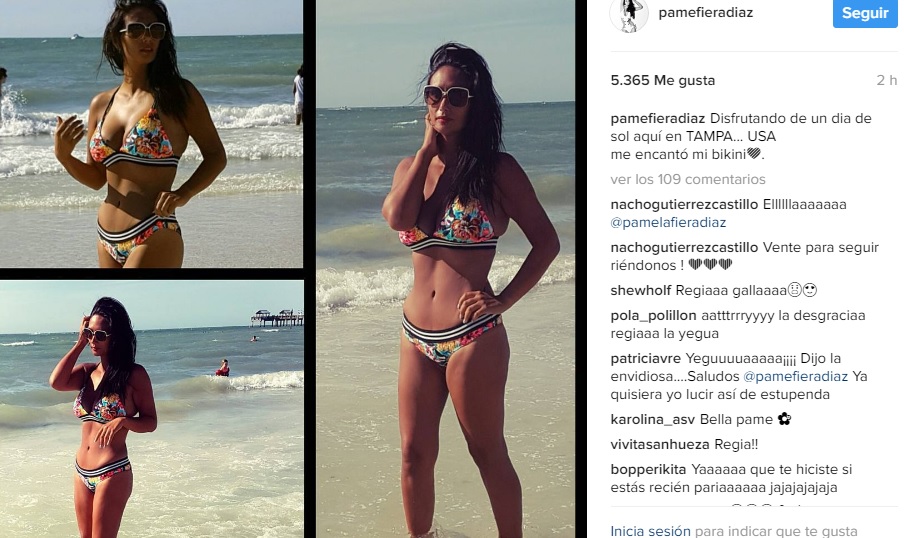This screenshot has width=904, height=538.
Task: View the 5.365 Me gusta likes count
Action: pyautogui.click(x=663, y=80)
